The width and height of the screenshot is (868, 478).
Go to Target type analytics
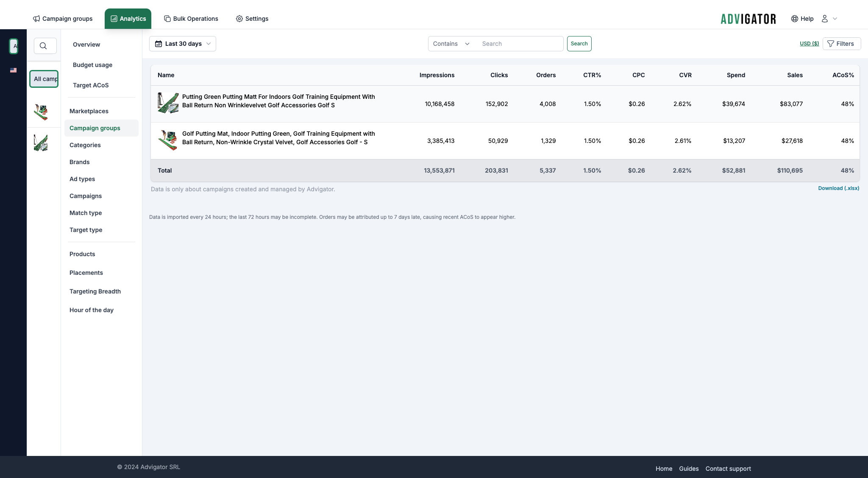[86, 230]
